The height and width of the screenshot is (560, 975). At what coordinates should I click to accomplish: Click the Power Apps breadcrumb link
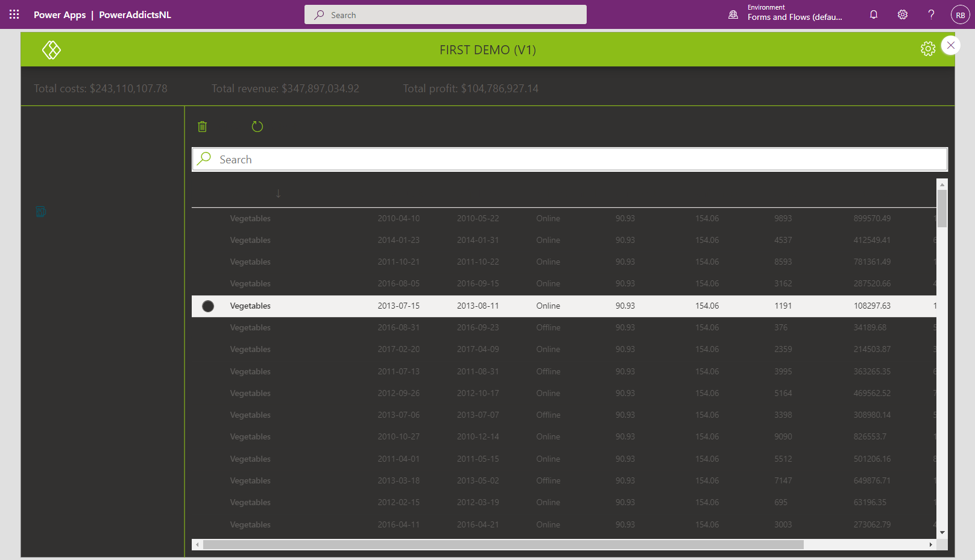coord(60,14)
